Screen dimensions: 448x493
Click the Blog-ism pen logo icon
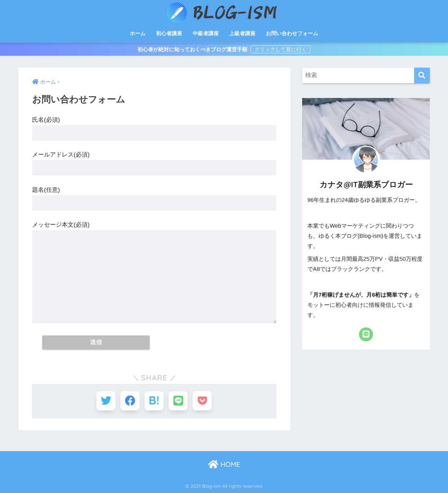pos(177,13)
